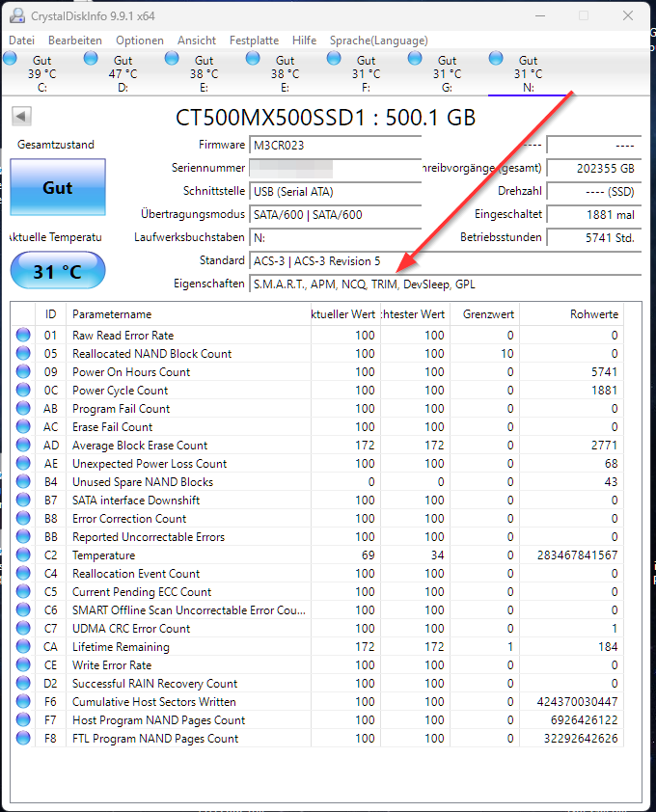This screenshot has height=812, width=656.
Task: Open the Datei menu
Action: point(22,41)
